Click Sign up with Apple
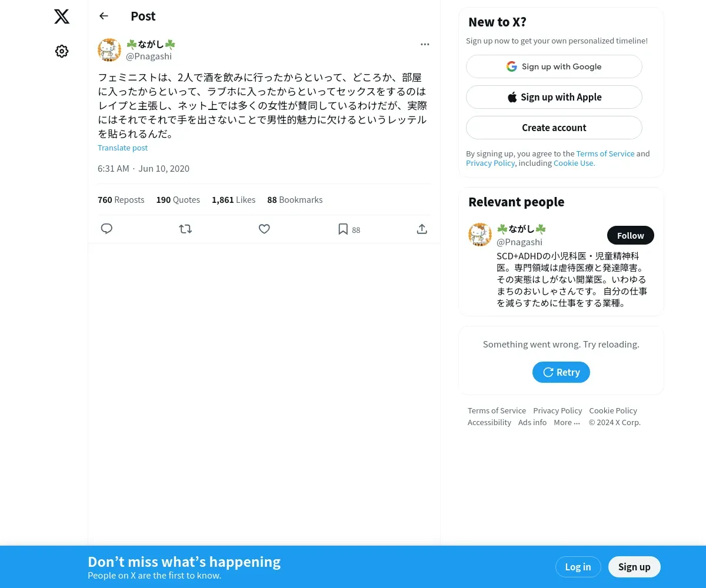 (554, 97)
